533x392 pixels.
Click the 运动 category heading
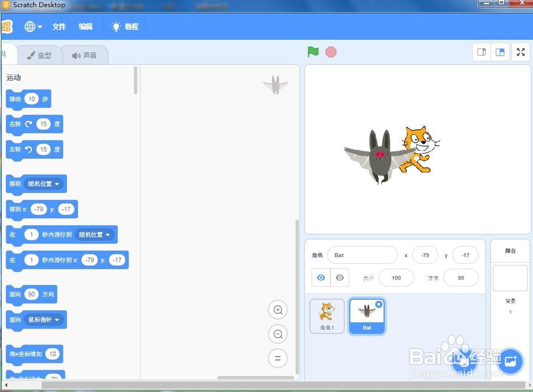point(14,77)
